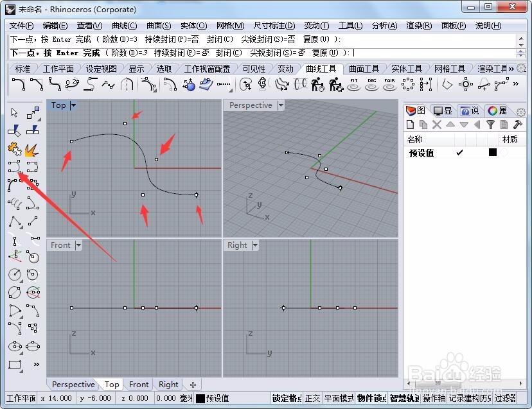Viewport: 532px width, 409px height.
Task: Add a new viewport tab plus button
Action: (193, 385)
